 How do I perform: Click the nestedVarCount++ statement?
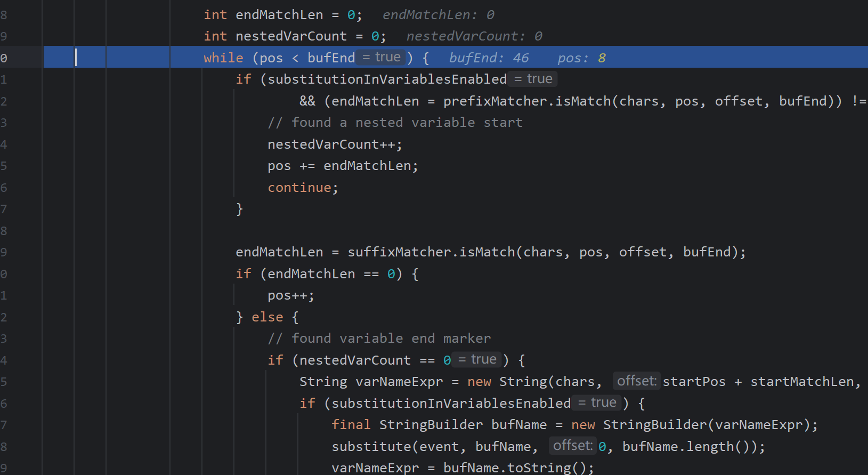(334, 144)
